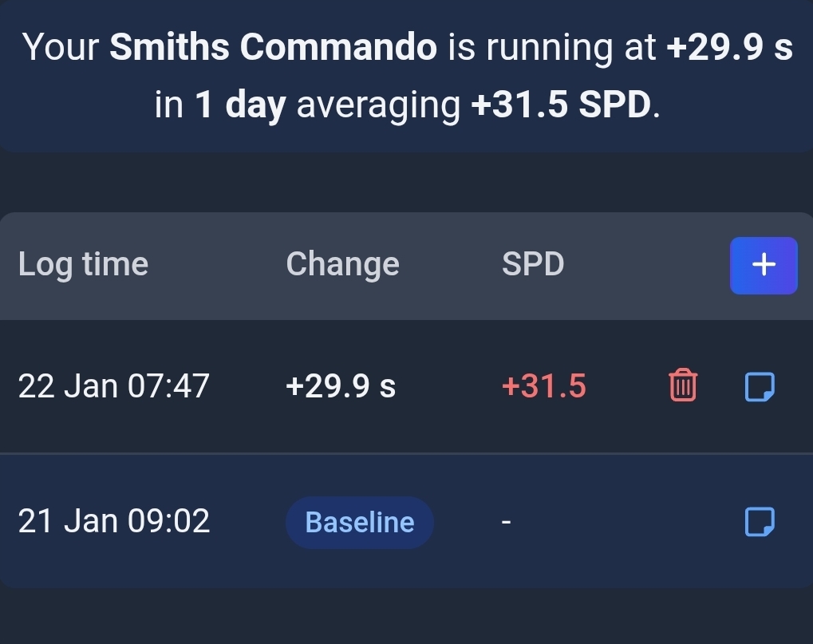813x644 pixels.
Task: Click the red +31.5 SPD value
Action: (x=543, y=386)
